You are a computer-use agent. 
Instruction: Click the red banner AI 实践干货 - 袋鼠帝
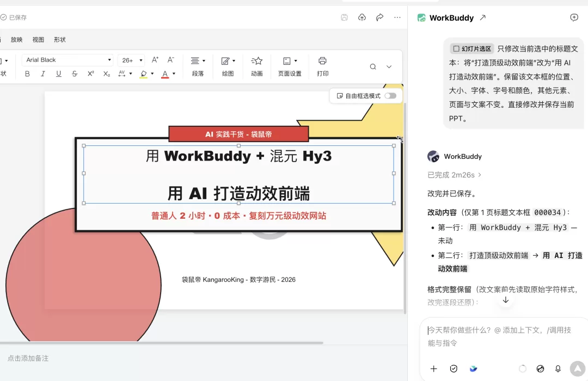tap(238, 134)
